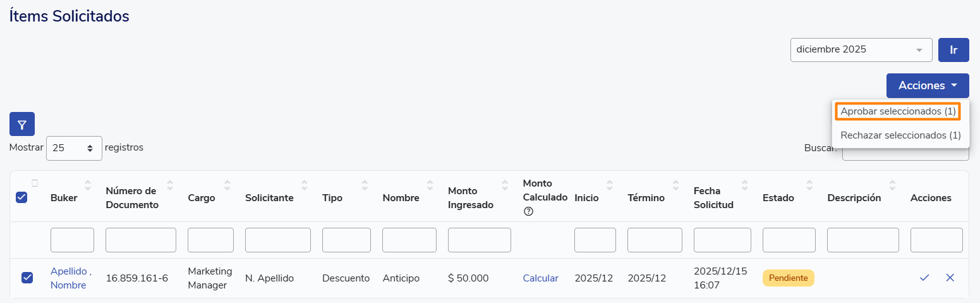Click the Pendiente status badge
Image resolution: width=980 pixels, height=303 pixels.
788,278
